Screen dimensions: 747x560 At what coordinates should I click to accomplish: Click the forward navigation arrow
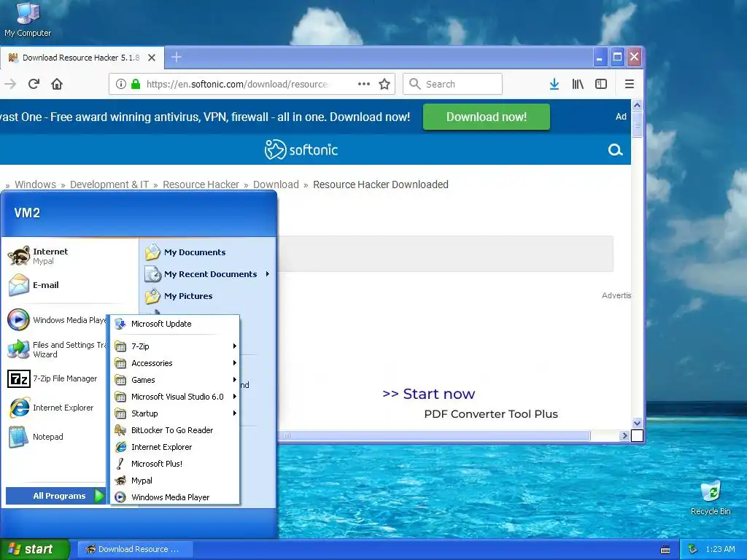10,85
